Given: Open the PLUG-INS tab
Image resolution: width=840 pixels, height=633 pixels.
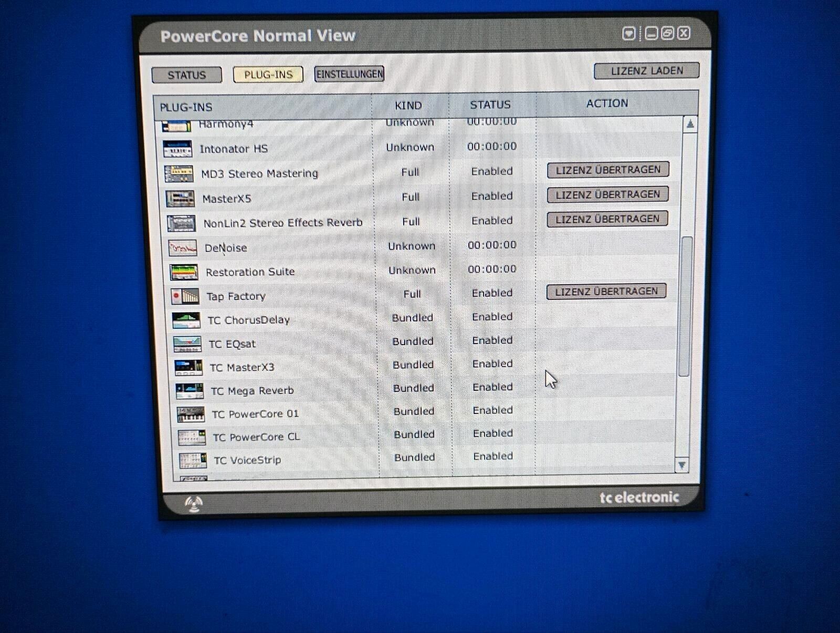Looking at the screenshot, I should point(268,75).
